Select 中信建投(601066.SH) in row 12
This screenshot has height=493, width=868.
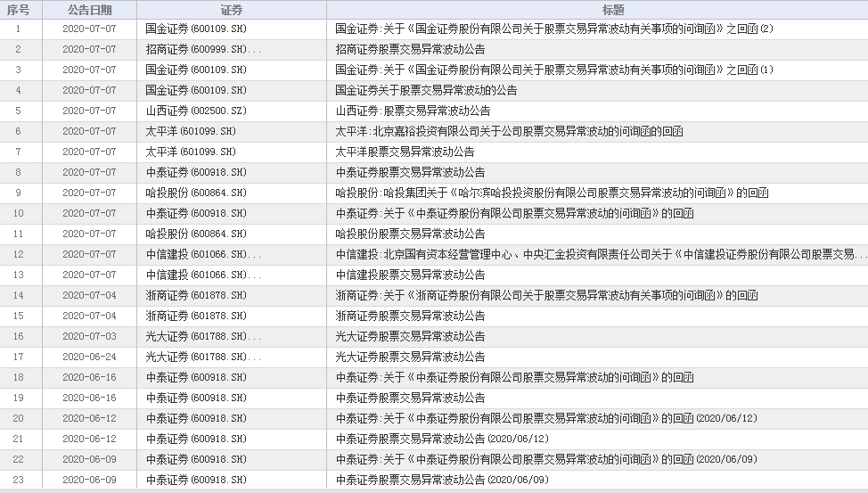(x=203, y=254)
